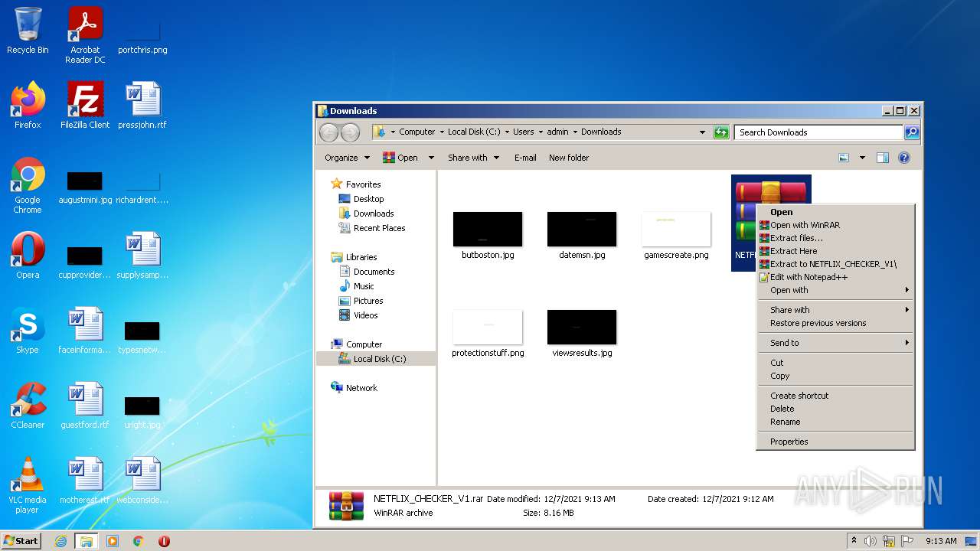This screenshot has height=551, width=980.
Task: Launch FileZilla Client shortcut
Action: tap(85, 105)
